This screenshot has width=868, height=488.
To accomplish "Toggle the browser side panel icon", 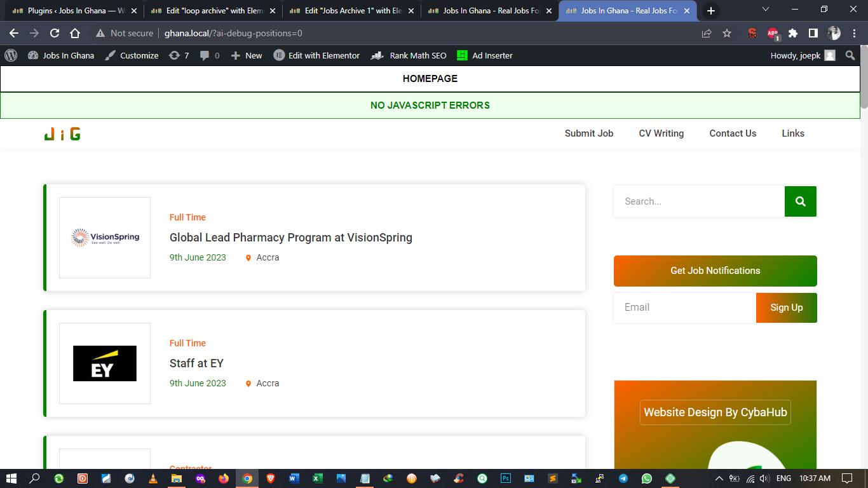I will 813,33.
